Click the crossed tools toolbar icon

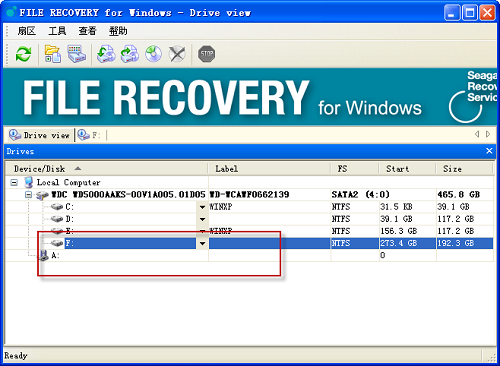pyautogui.click(x=177, y=54)
